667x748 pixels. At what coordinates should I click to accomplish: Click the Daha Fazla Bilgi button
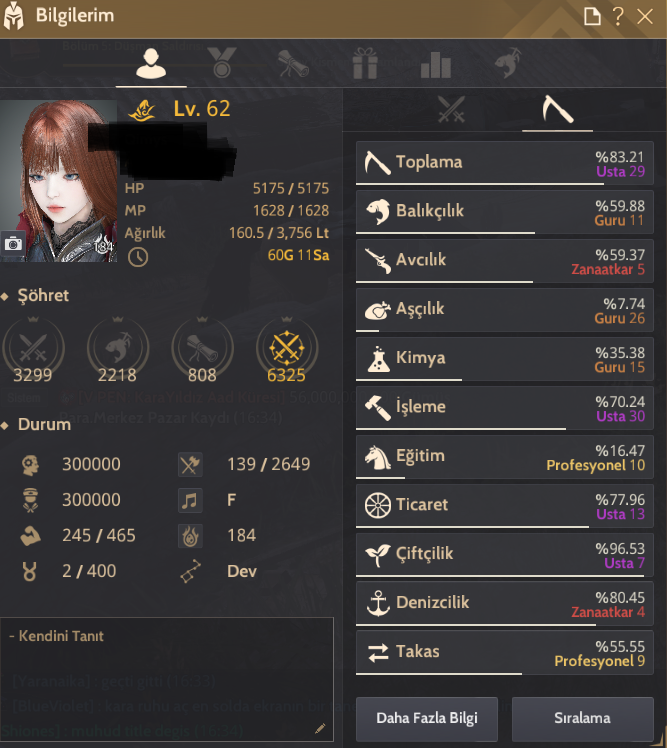tap(427, 718)
